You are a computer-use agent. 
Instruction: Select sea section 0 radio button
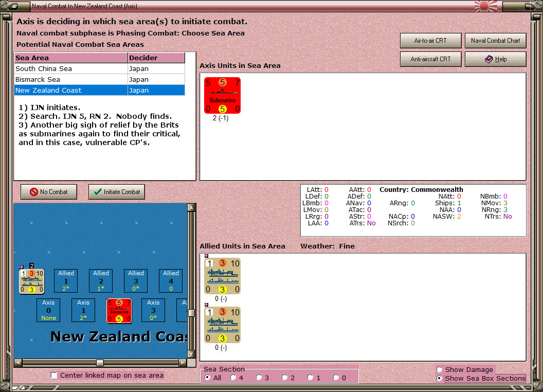point(336,378)
